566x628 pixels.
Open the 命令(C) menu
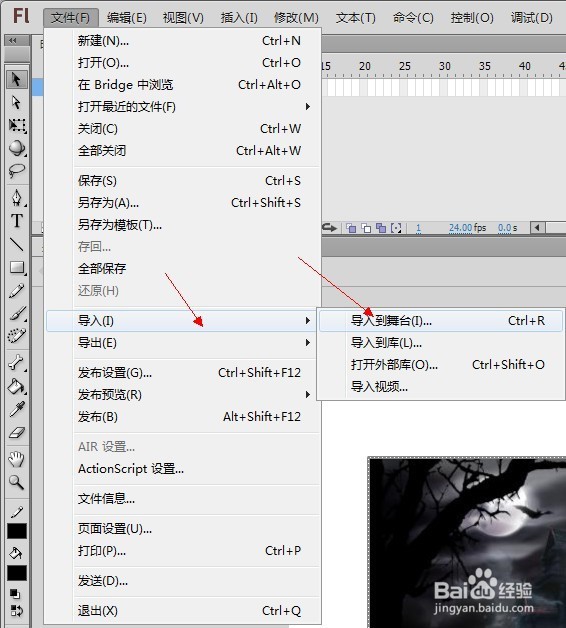pos(413,18)
